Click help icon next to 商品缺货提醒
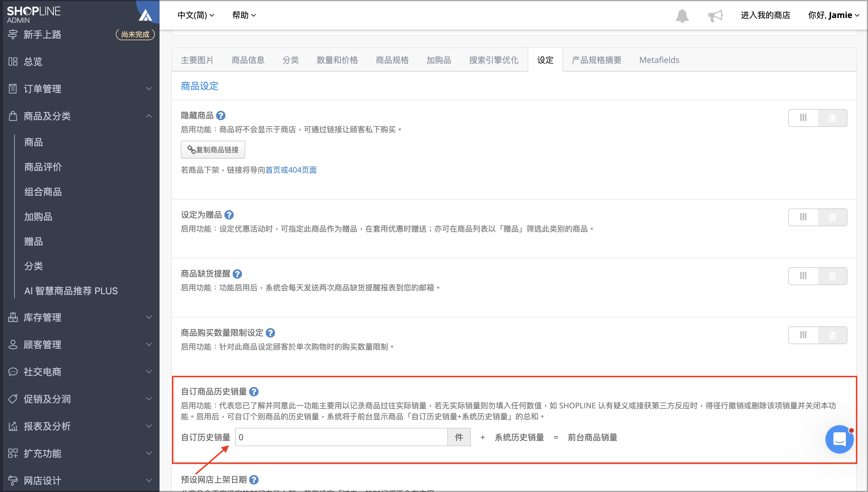This screenshot has width=868, height=492. tap(237, 274)
